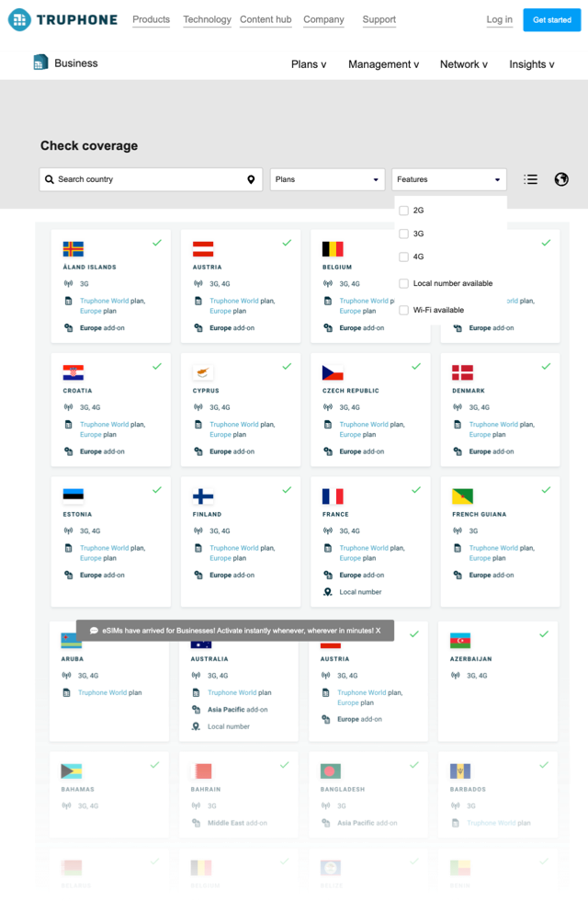This screenshot has width=588, height=901.
Task: Tick the 4G checkbox
Action: tap(404, 257)
